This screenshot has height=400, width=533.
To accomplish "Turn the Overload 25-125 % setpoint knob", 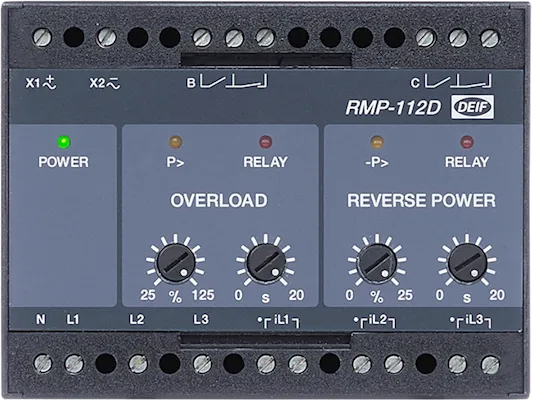I will pos(176,263).
